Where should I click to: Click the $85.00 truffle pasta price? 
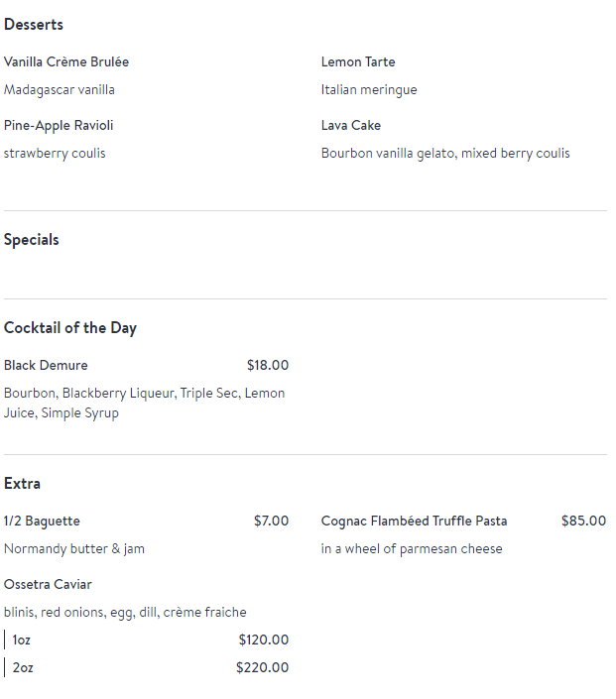click(584, 522)
